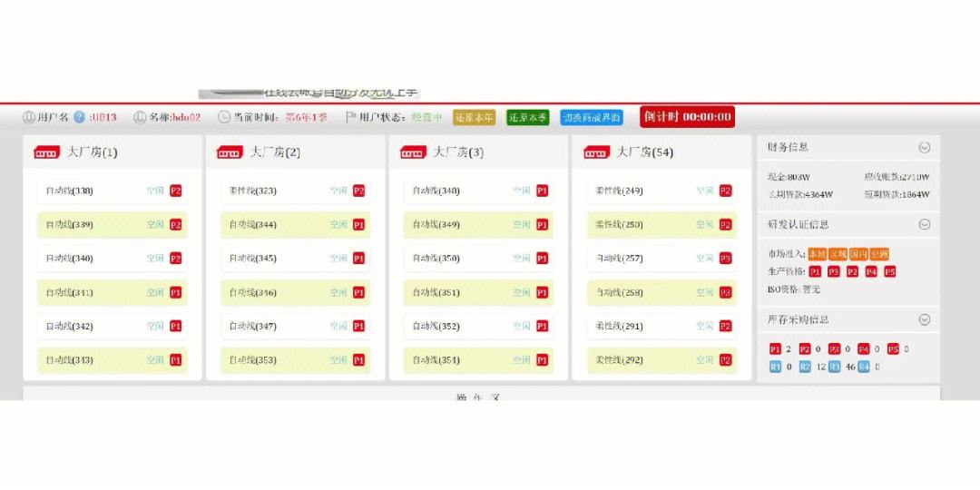Click the P1 badge on 自动线(353)
The width and height of the screenshot is (980, 490).
pyautogui.click(x=358, y=360)
